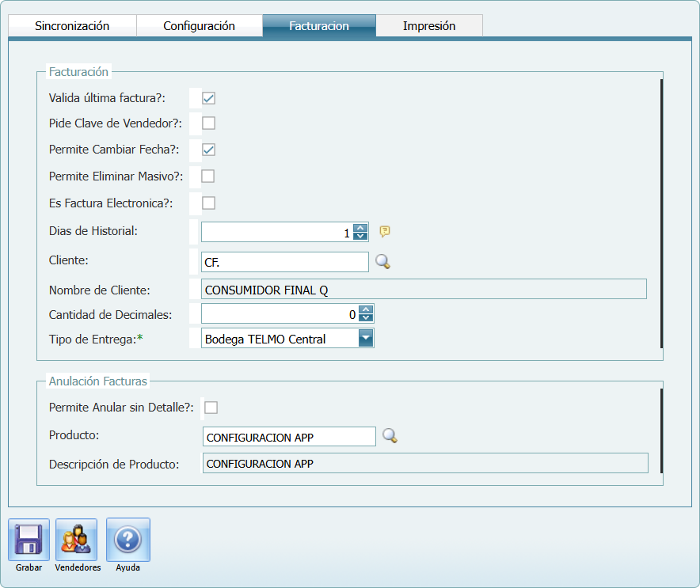Open the Sincronización tab
700x588 pixels.
[x=71, y=25]
